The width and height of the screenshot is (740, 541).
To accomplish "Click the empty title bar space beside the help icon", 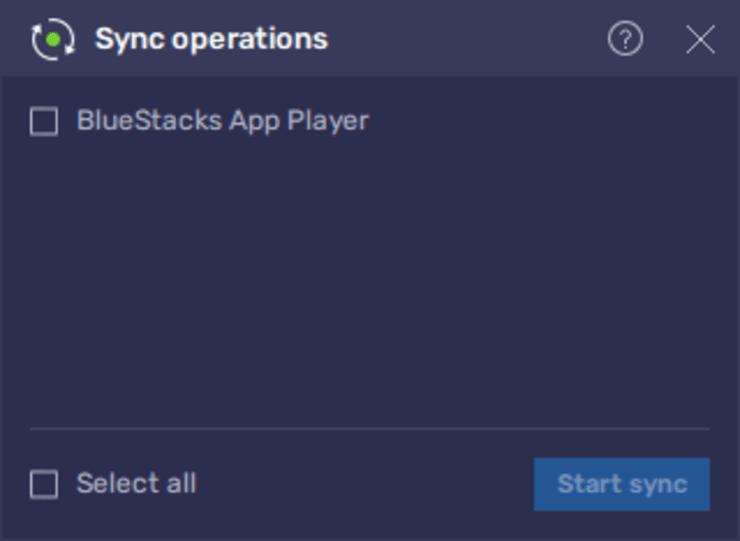I will [467, 39].
